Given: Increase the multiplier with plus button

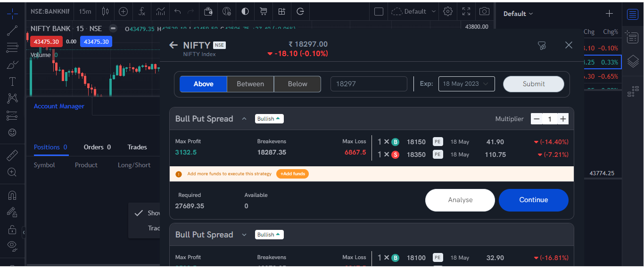Looking at the screenshot, I should [x=563, y=119].
